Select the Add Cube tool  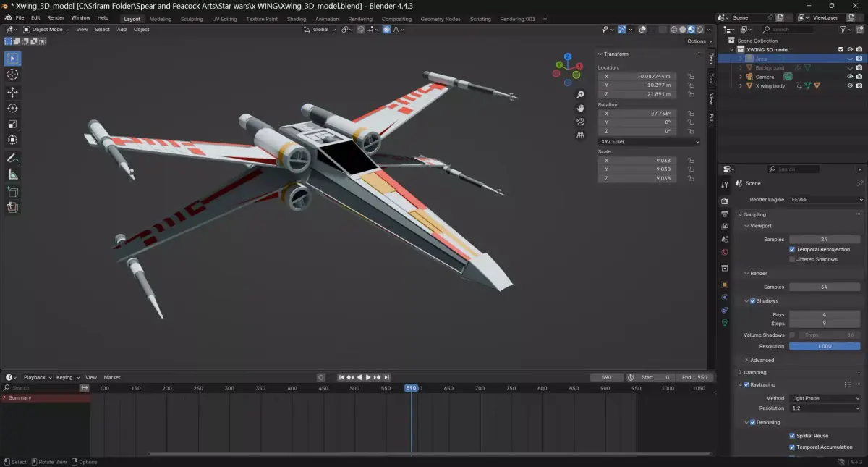tap(12, 192)
